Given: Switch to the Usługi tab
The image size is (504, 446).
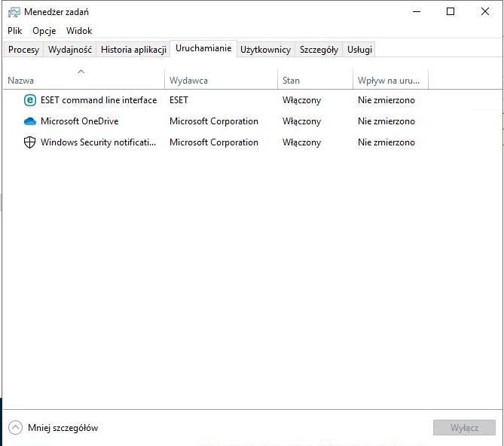Looking at the screenshot, I should [x=359, y=50].
